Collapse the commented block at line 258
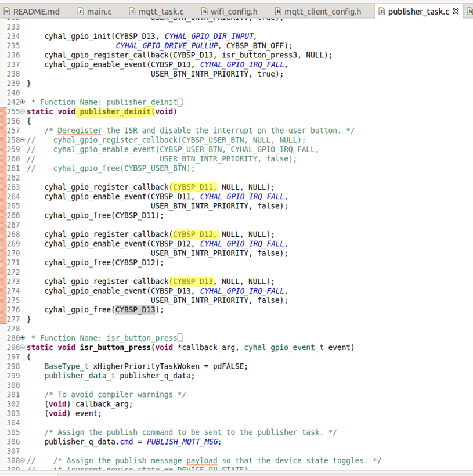Screen dimensions: 473x476 [23, 140]
